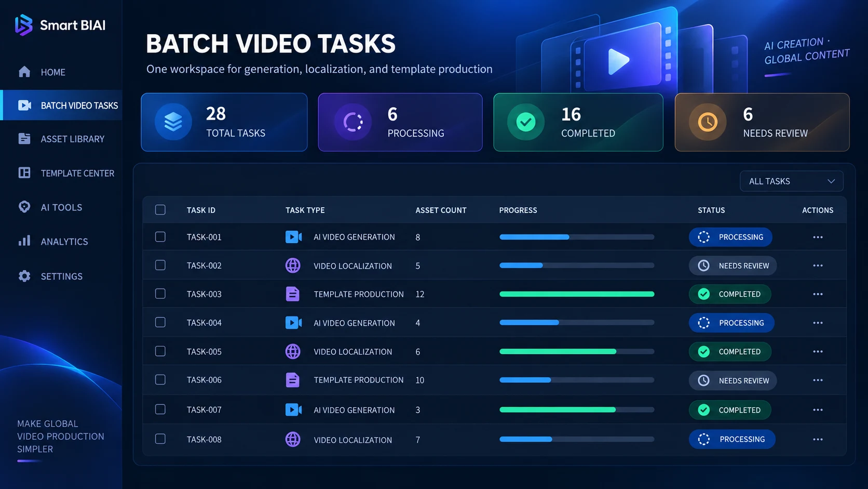Click the NEEDS REVIEW badge for TASK-006
868x489 pixels.
click(733, 380)
